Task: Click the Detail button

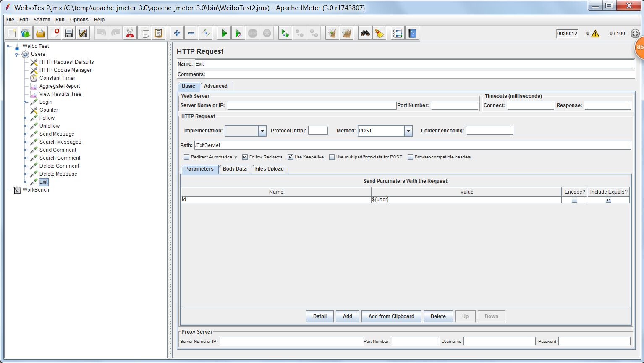Action: [x=320, y=316]
